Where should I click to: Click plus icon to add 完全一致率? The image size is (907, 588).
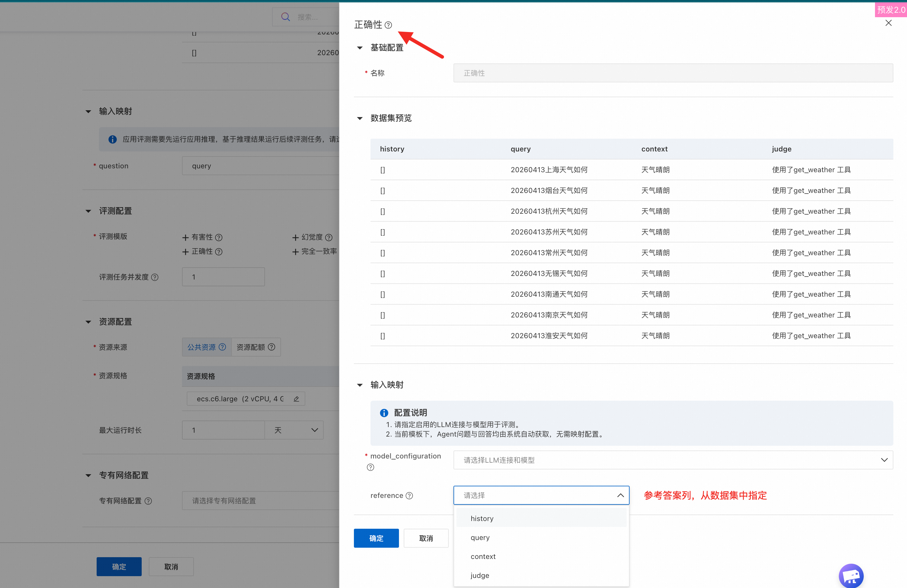tap(295, 252)
